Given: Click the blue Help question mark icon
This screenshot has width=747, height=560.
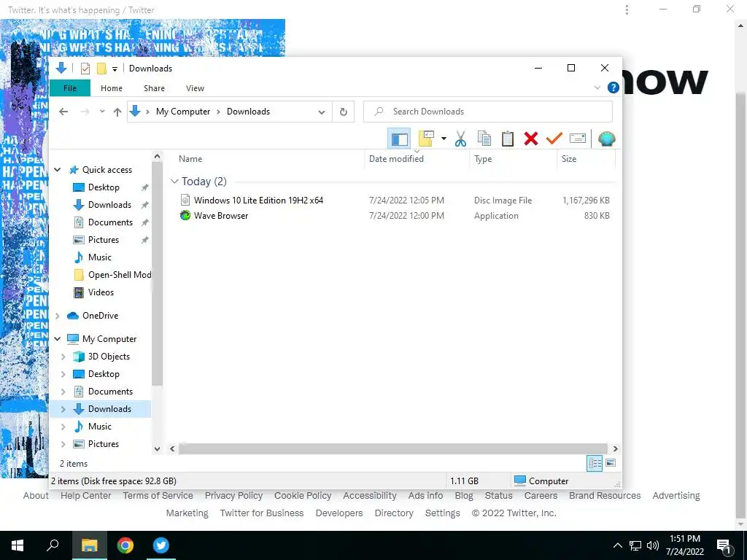Looking at the screenshot, I should [613, 87].
